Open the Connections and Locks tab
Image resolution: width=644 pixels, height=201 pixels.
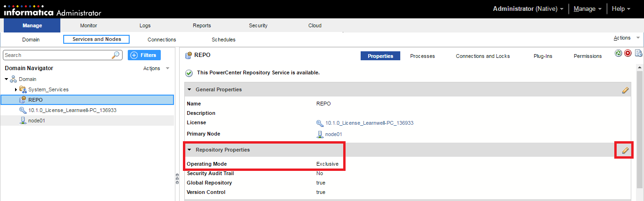tap(483, 56)
